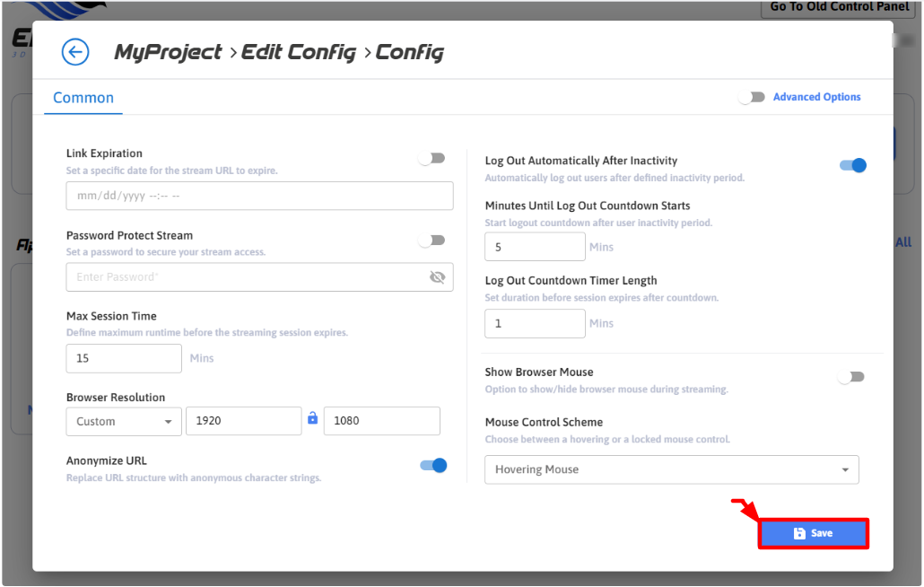
Task: Save the configuration changes
Action: [814, 533]
